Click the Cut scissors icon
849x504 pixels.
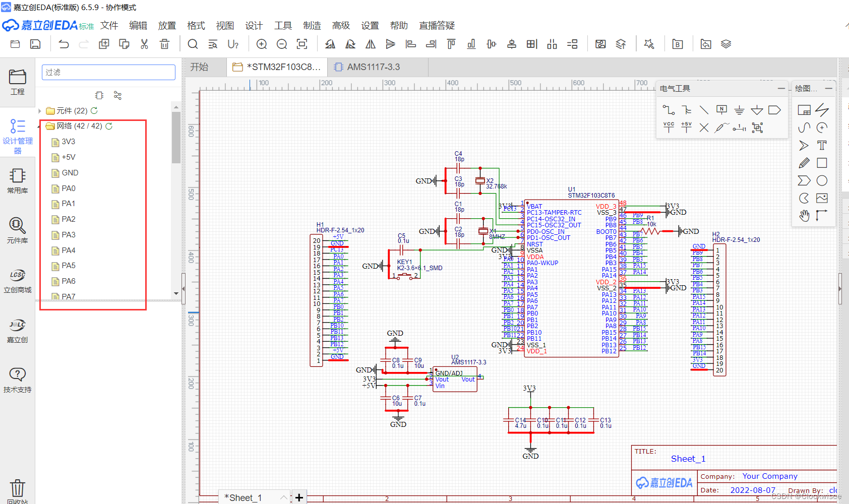click(144, 44)
